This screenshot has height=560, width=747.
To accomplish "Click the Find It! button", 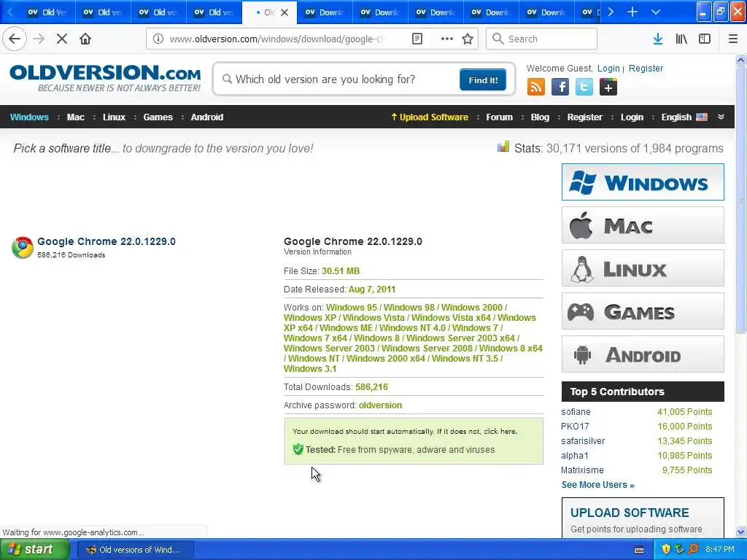I will pos(483,79).
